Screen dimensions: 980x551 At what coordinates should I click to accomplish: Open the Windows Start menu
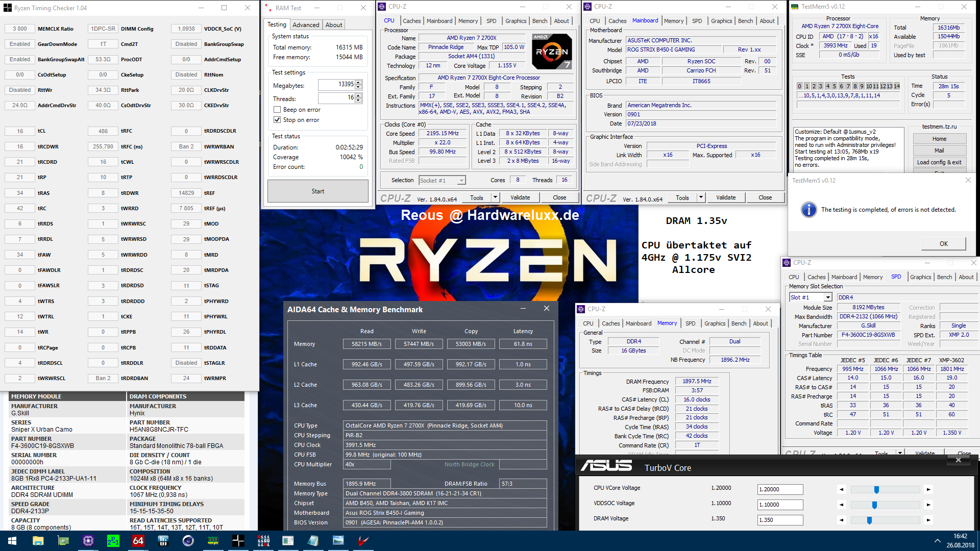12,541
